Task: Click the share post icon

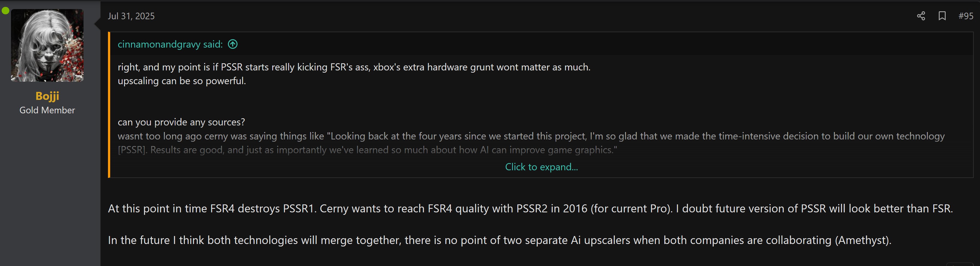Action: click(x=921, y=16)
